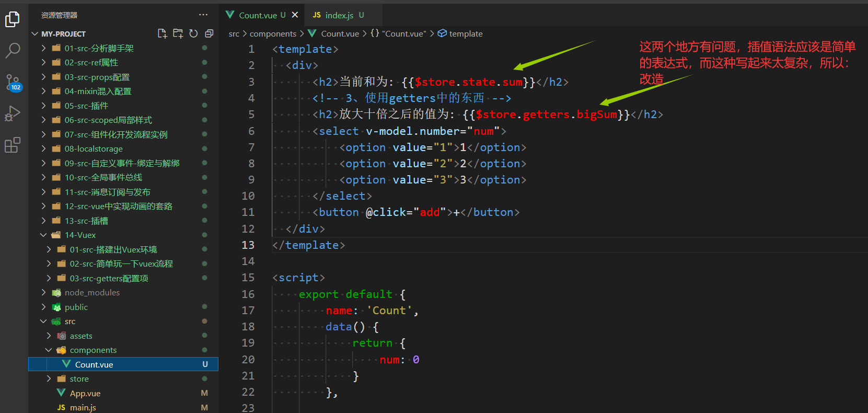Collapse the 14-Vuex folder
The image size is (868, 413).
click(43, 235)
